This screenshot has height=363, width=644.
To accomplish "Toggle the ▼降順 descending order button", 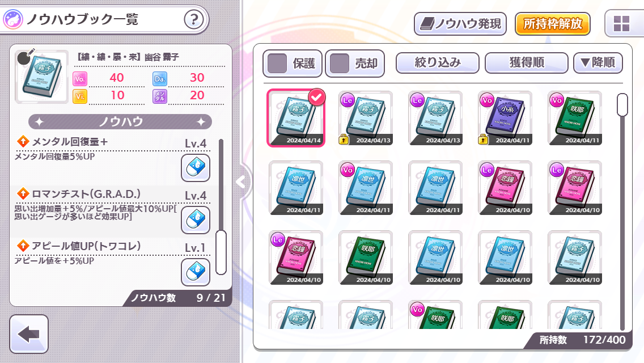I will [x=598, y=62].
